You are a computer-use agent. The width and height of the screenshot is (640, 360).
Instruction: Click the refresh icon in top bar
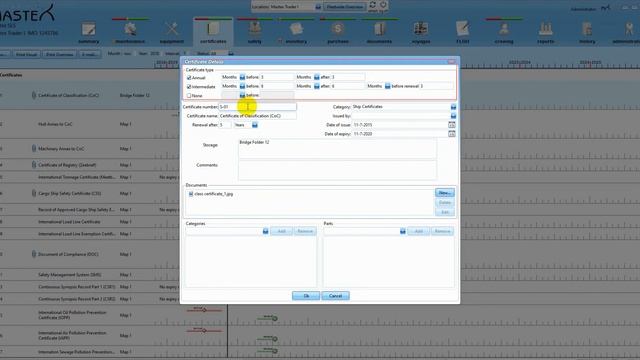click(373, 5)
